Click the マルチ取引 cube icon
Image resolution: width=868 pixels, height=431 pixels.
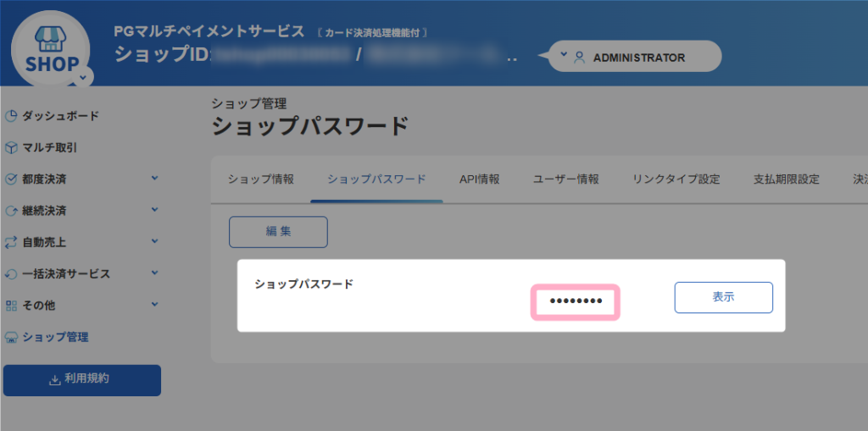[x=11, y=147]
